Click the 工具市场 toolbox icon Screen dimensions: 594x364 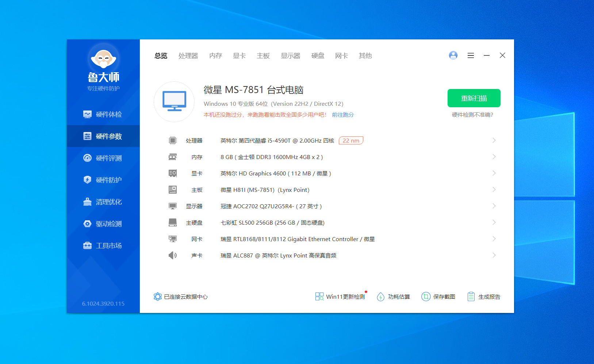(x=87, y=245)
